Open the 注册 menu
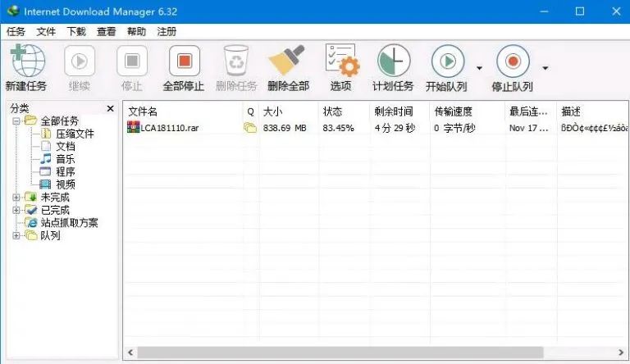The height and width of the screenshot is (364, 630). [x=167, y=31]
